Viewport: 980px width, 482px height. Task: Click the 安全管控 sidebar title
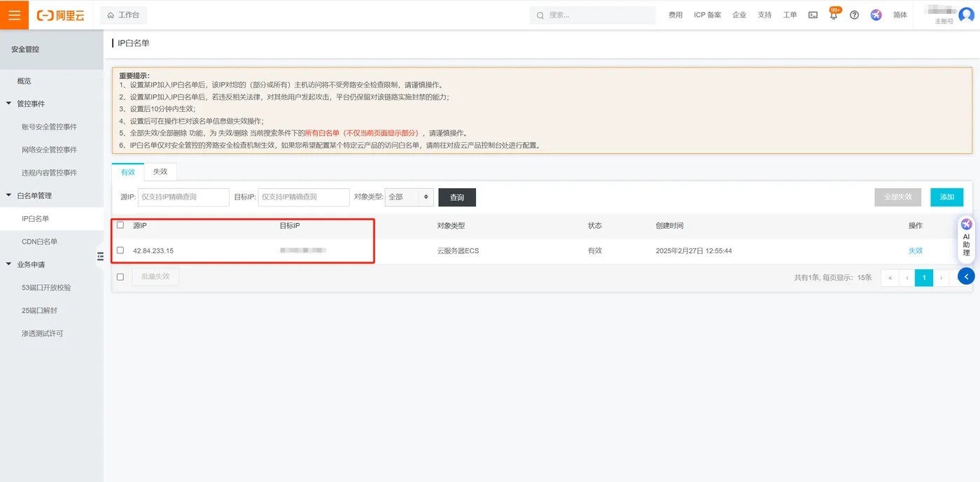pos(25,50)
